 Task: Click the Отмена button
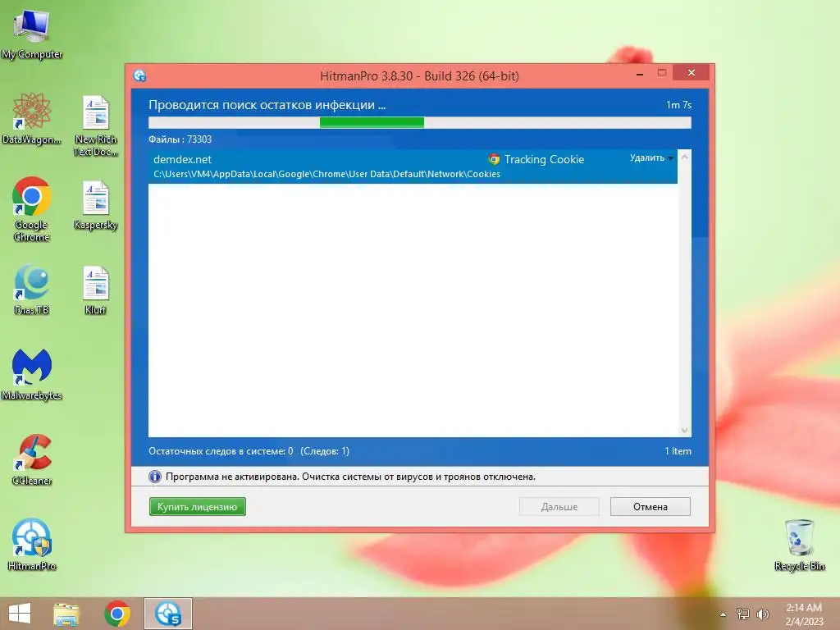(651, 506)
